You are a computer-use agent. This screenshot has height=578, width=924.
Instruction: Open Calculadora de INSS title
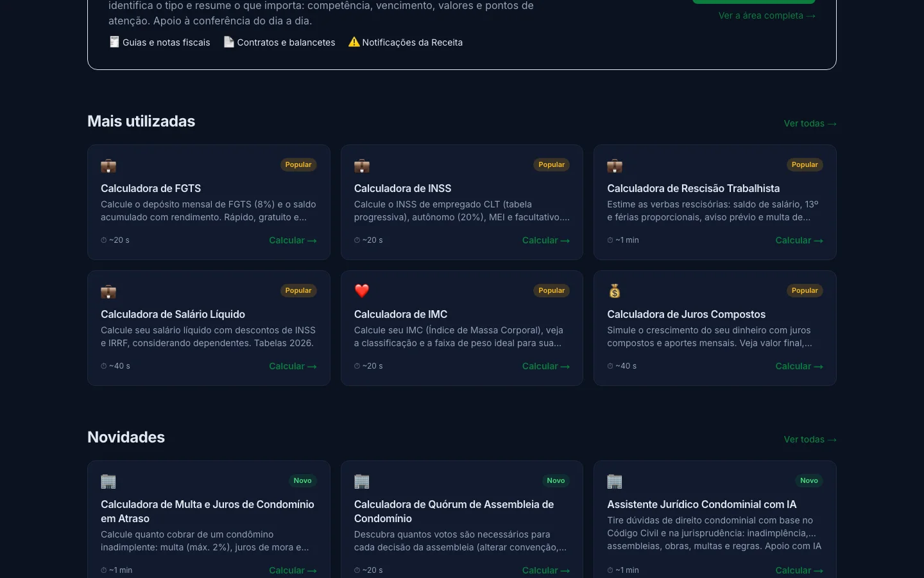(x=402, y=188)
